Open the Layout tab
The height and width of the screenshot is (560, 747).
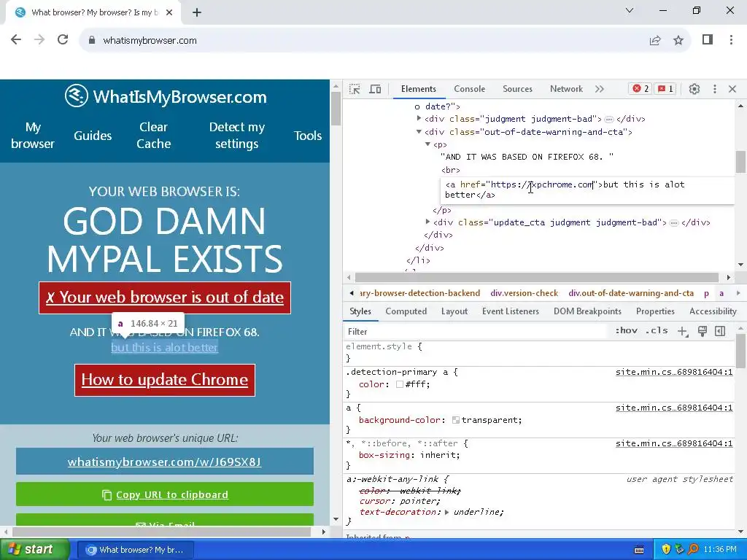pos(454,311)
